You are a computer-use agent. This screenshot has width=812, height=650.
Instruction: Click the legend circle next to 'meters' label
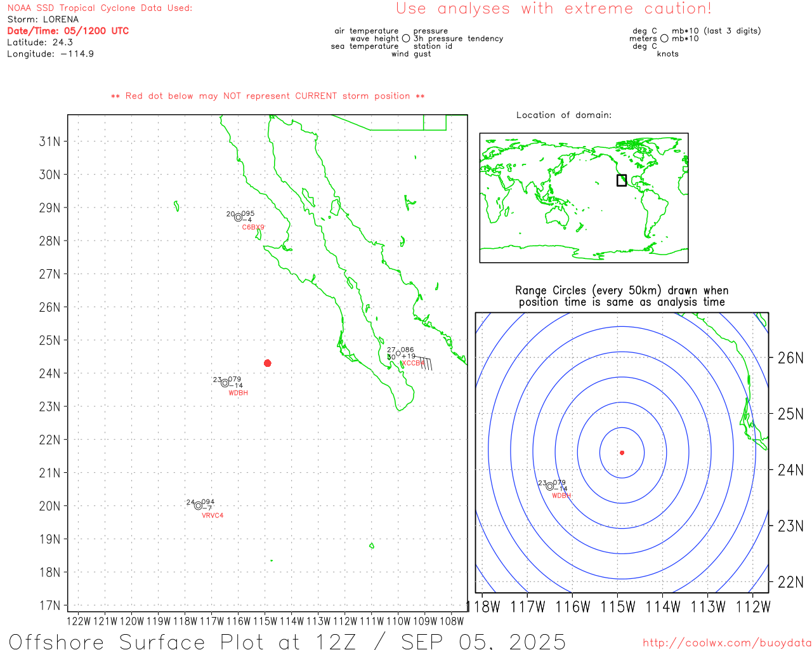coord(664,38)
